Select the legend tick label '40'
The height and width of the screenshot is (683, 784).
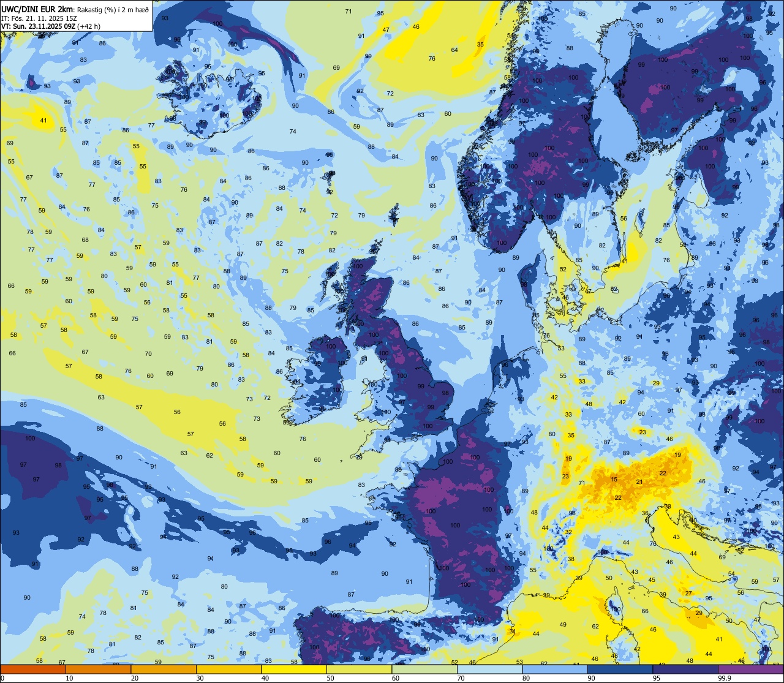pyautogui.click(x=265, y=678)
